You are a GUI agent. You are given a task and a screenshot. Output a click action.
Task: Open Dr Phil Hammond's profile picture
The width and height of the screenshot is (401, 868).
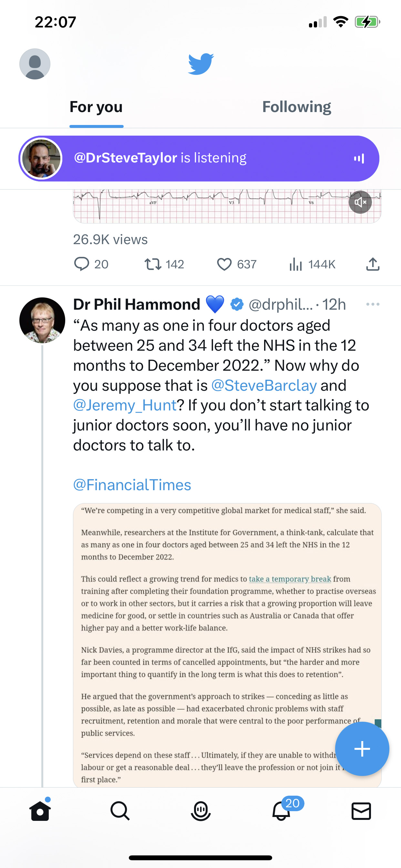click(x=42, y=320)
